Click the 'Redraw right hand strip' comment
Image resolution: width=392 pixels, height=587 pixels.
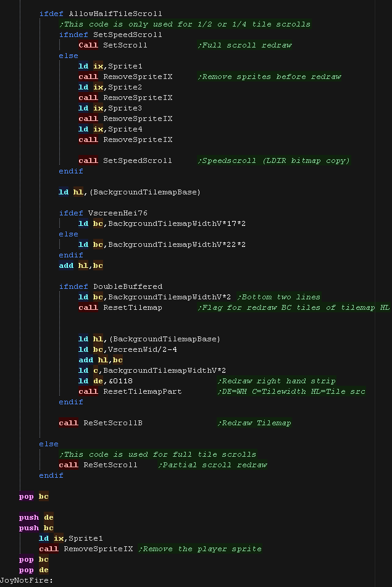pyautogui.click(x=277, y=381)
